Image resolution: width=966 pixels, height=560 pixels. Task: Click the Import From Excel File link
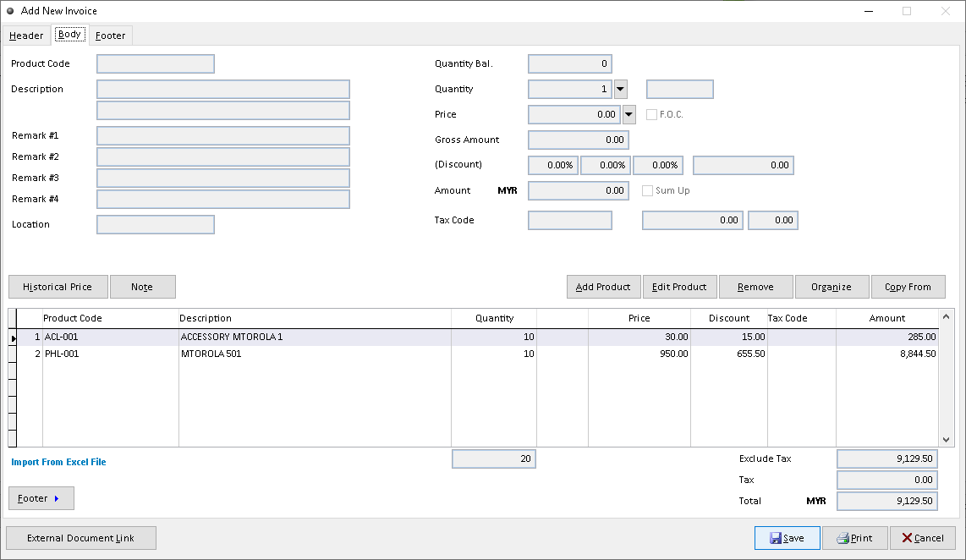[58, 462]
